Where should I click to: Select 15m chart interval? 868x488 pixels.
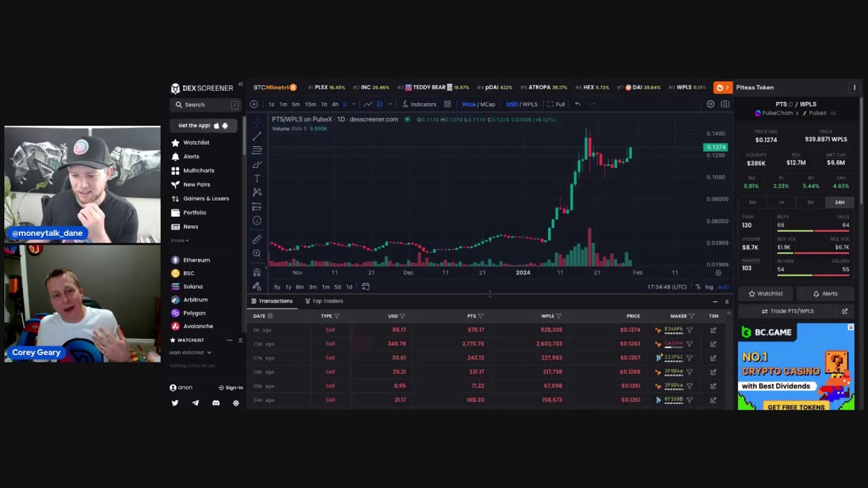(310, 104)
